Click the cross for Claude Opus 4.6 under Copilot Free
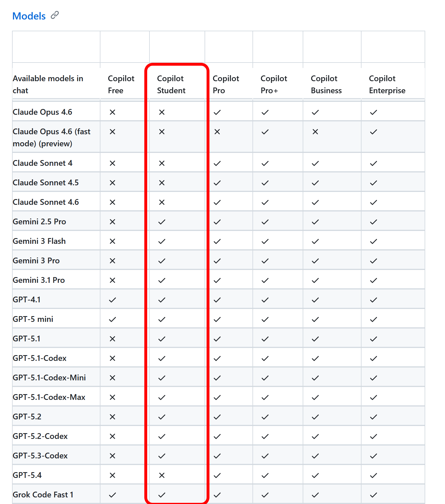 point(112,112)
